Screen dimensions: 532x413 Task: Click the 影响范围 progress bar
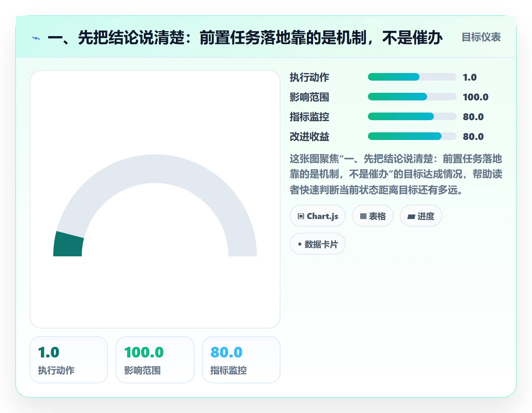pos(412,97)
